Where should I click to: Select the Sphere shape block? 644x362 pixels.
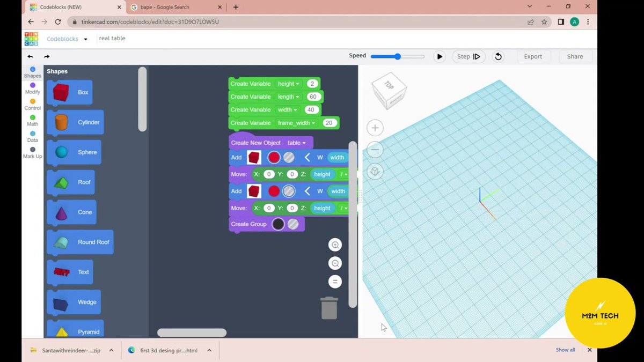tap(74, 152)
